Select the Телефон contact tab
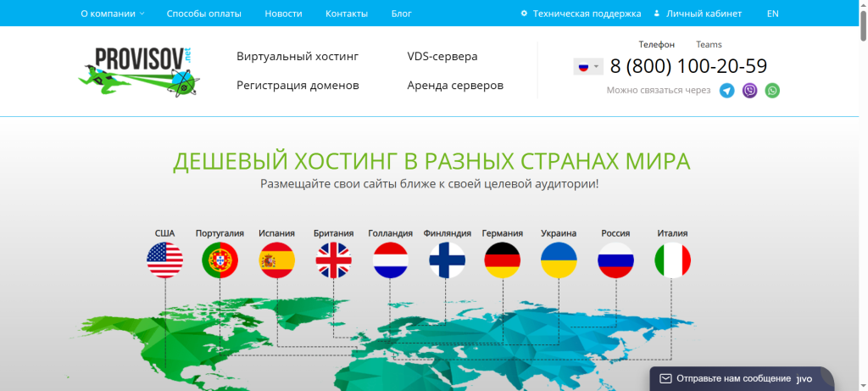This screenshot has width=868, height=391. click(x=657, y=44)
